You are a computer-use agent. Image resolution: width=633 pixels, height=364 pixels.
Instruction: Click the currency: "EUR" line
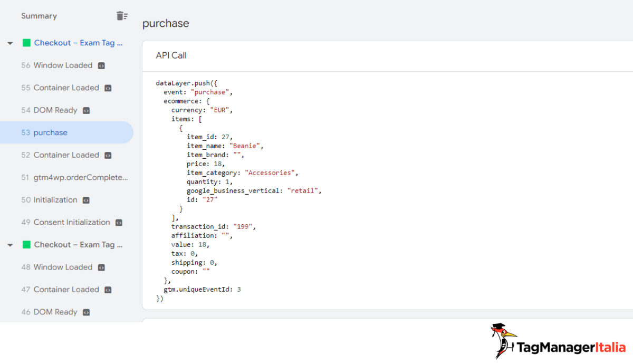click(x=202, y=110)
